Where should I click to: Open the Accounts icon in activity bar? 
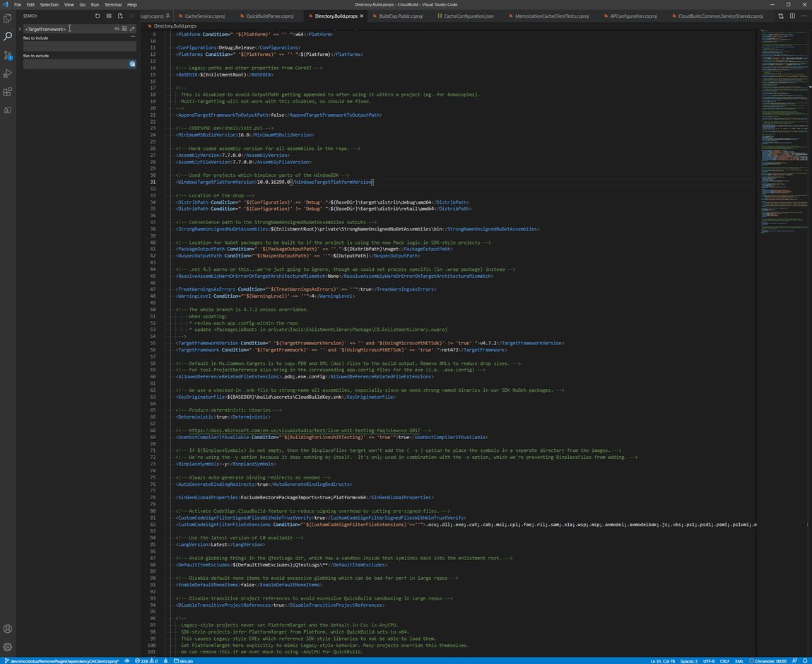click(x=8, y=629)
